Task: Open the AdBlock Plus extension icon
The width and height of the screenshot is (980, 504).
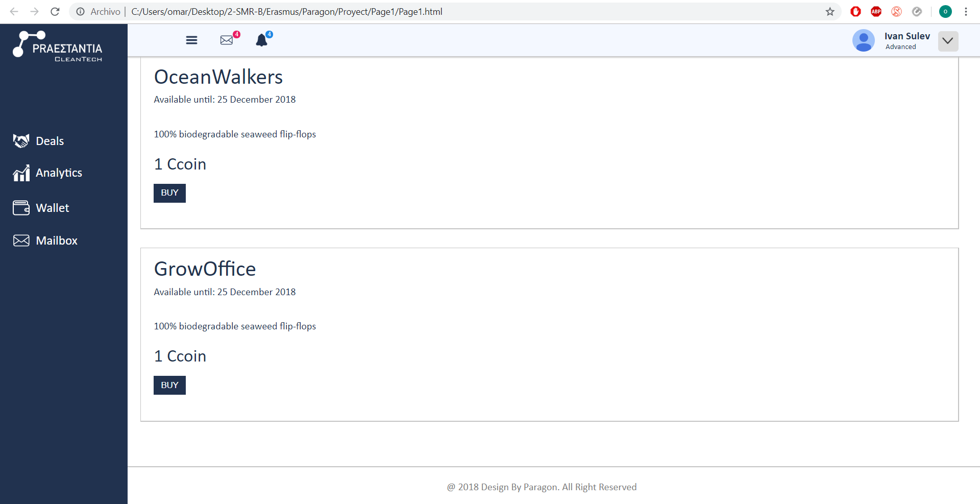Action: pos(876,12)
